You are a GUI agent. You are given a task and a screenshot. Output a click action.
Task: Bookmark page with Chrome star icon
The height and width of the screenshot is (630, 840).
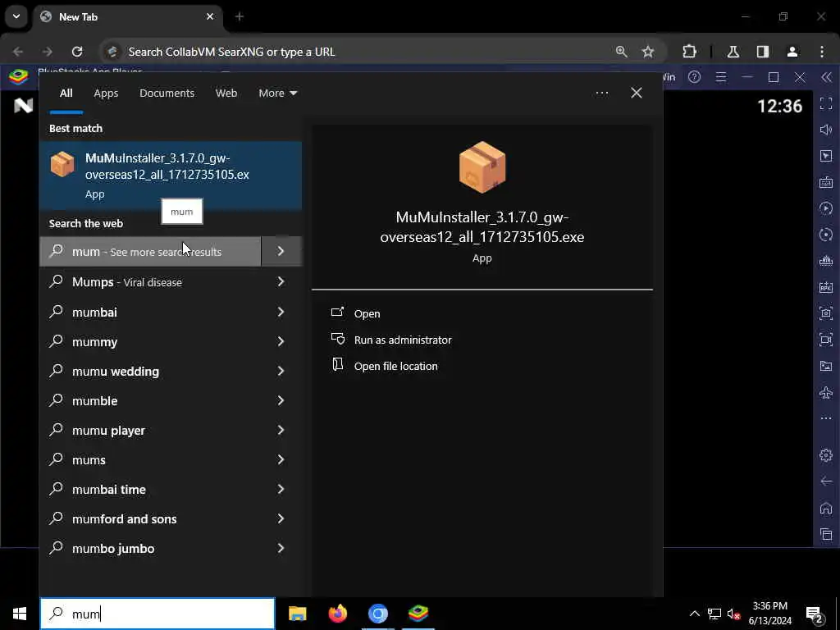pos(648,52)
